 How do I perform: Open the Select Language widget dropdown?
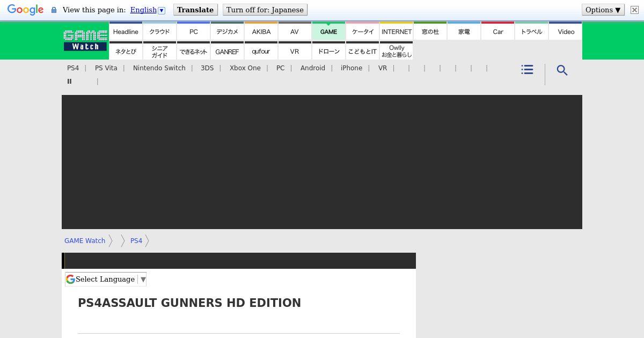[106, 279]
